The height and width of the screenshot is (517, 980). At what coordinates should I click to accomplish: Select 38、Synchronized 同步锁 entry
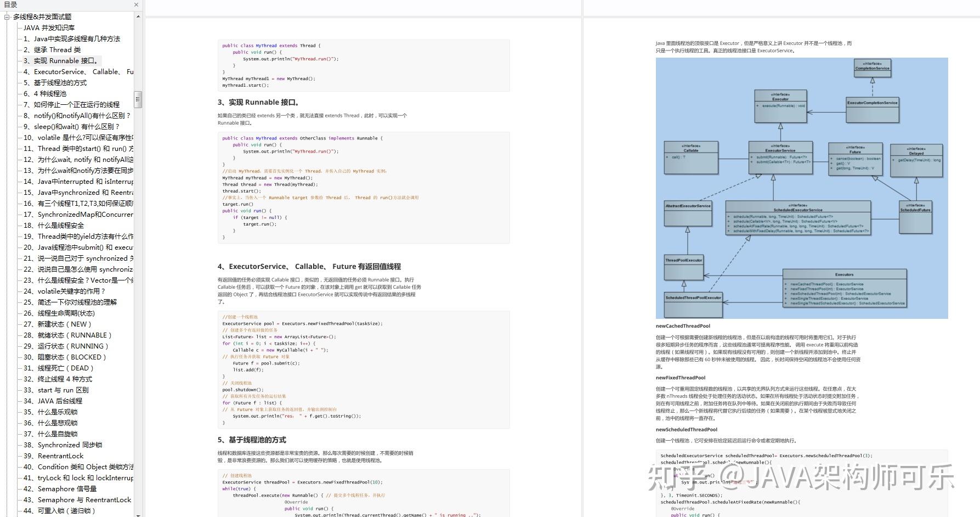(63, 445)
